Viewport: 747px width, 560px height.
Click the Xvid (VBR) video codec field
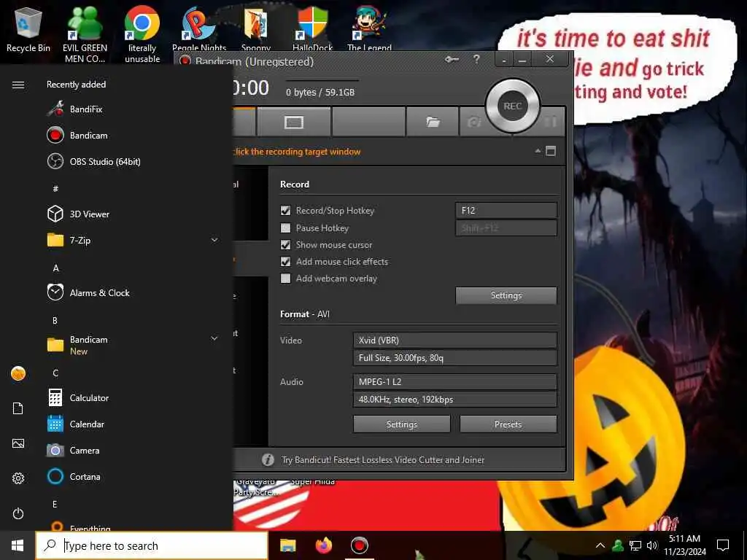(455, 340)
